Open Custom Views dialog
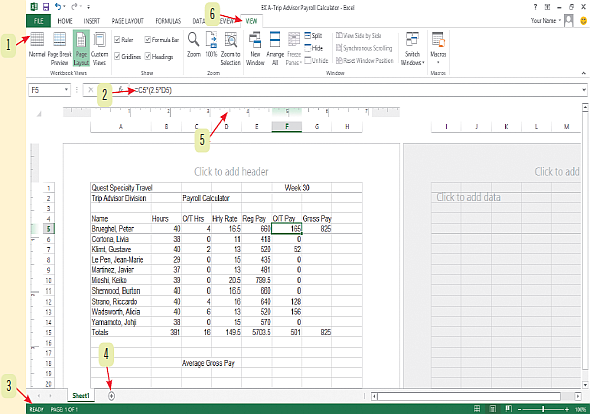 pos(99,49)
